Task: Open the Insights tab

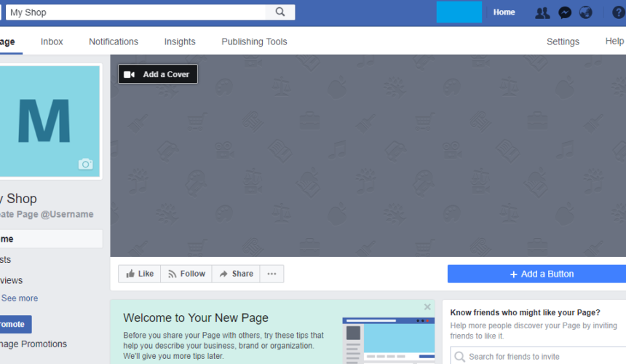Action: (x=180, y=41)
